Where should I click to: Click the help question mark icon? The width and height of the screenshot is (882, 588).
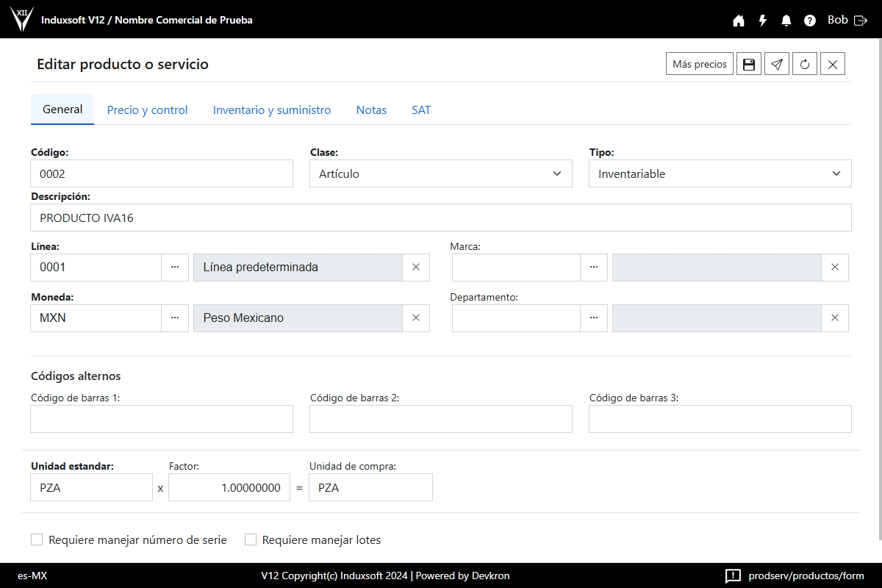point(810,21)
